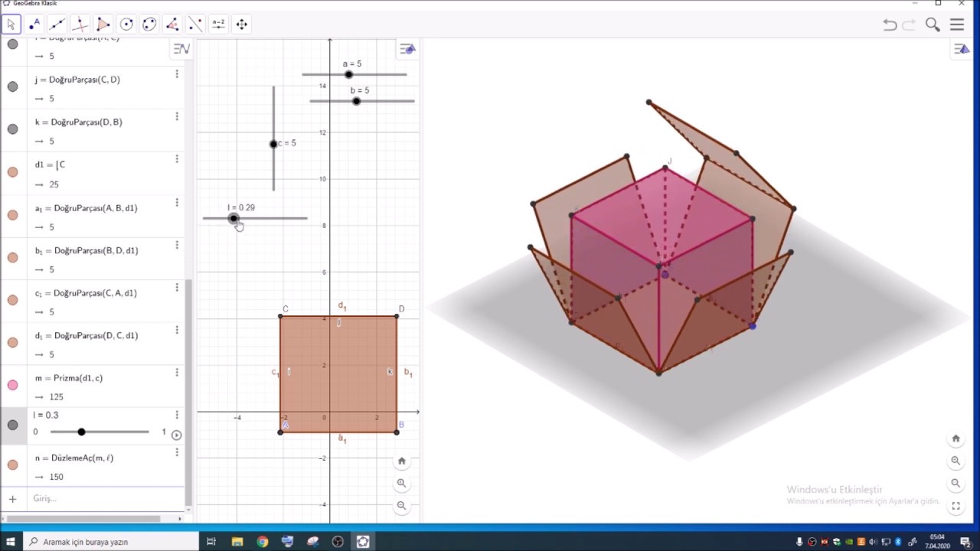Screen dimensions: 980x551
Task: Click vertical slider c = 5 handle
Action: click(273, 144)
